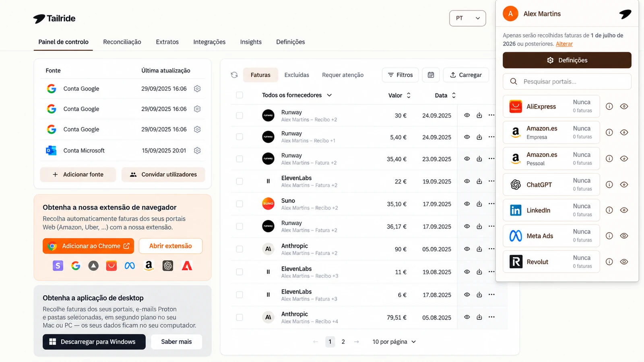
Task: Click the Amazon icon in extension promo
Action: pos(149,265)
